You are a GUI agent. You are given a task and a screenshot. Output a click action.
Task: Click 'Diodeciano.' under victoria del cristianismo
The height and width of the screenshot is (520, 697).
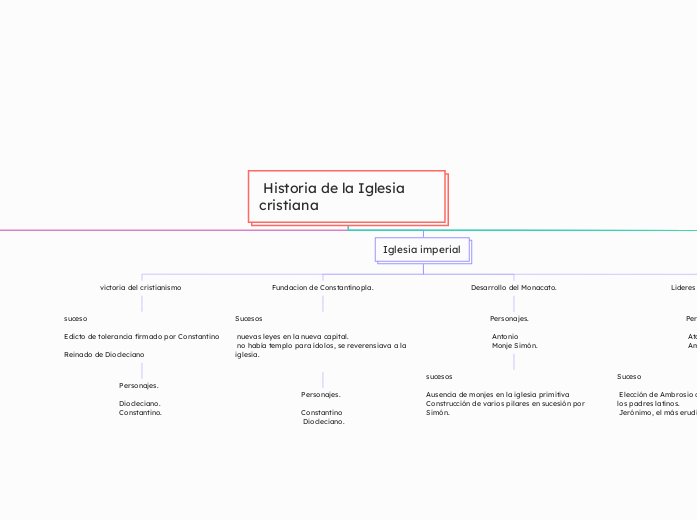click(x=140, y=404)
